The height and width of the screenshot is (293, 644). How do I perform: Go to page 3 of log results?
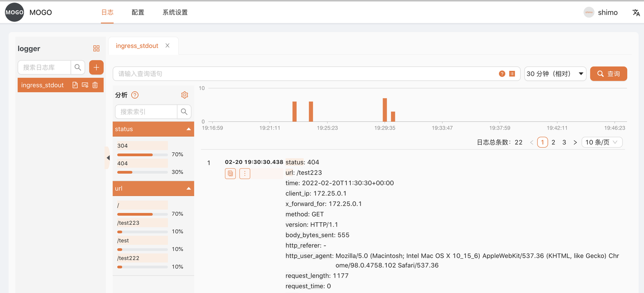tap(564, 142)
